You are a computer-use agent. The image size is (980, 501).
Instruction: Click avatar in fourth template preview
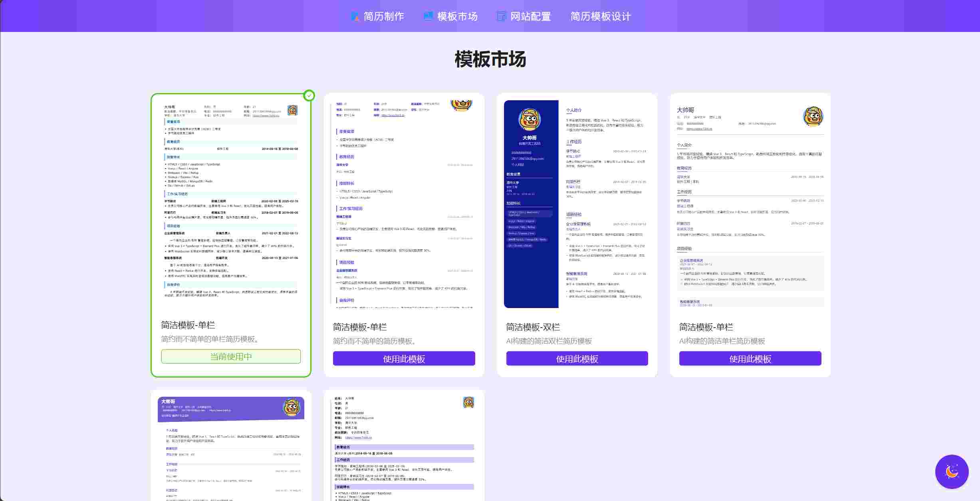coord(813,117)
